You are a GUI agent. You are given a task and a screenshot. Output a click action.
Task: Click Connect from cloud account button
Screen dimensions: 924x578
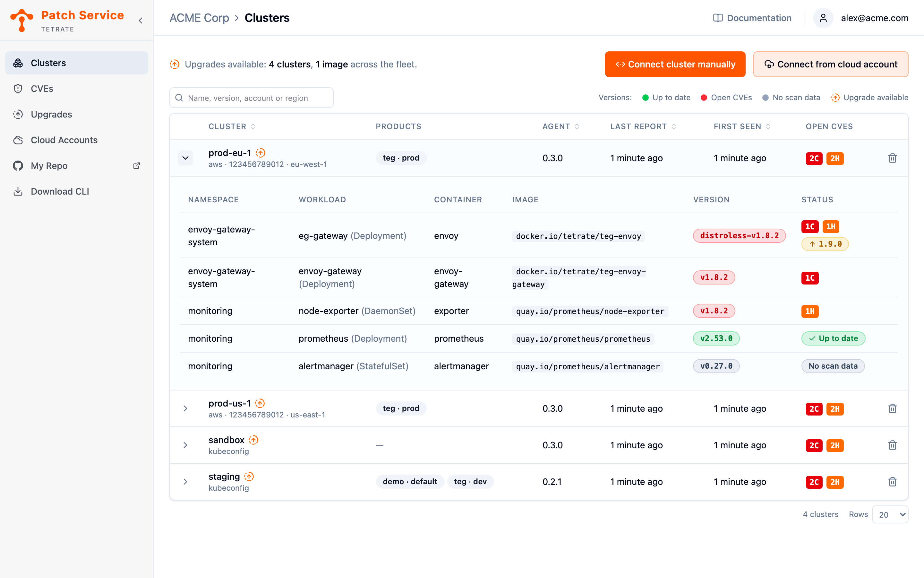830,64
